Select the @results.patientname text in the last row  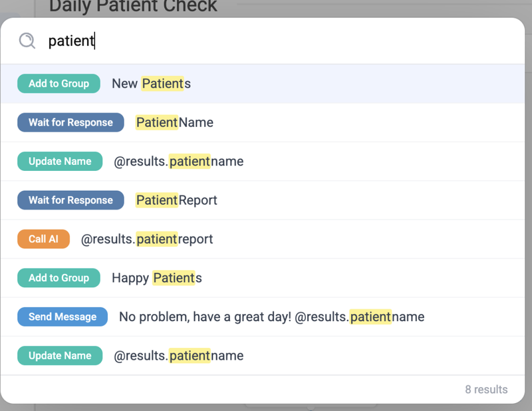[178, 356]
